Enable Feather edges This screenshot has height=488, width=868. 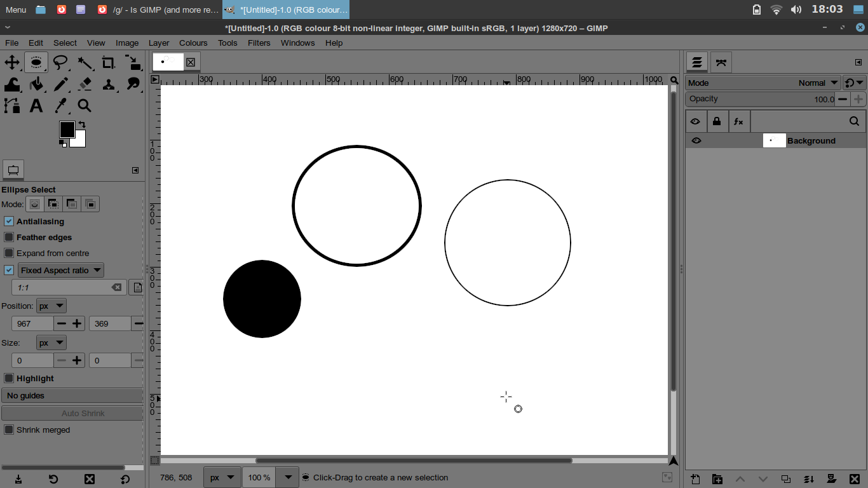pos(9,237)
